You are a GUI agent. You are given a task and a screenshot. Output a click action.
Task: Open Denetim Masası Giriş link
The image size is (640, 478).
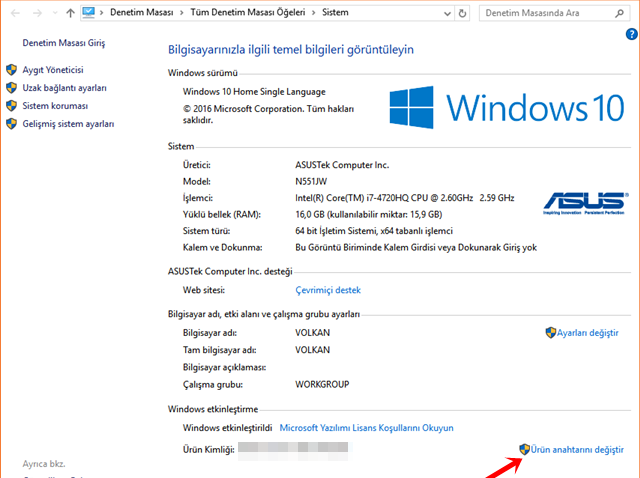pyautogui.click(x=64, y=43)
